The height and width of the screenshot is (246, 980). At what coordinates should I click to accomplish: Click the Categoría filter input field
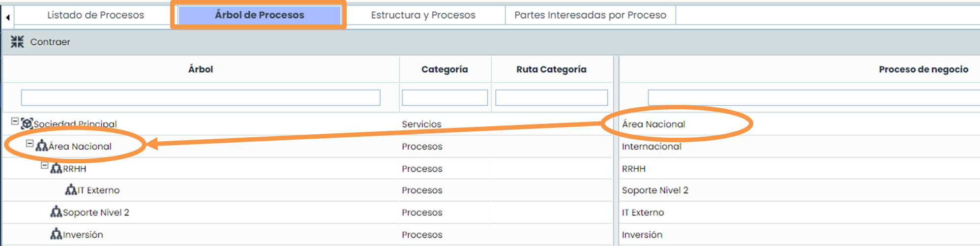pyautogui.click(x=445, y=97)
